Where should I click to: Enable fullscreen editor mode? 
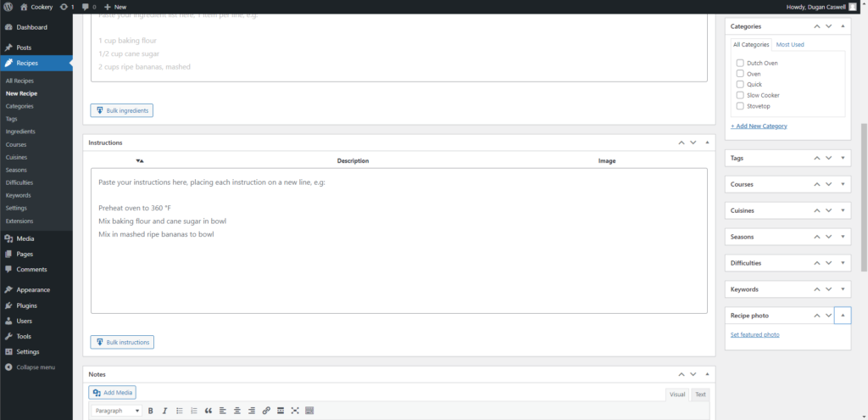(295, 411)
